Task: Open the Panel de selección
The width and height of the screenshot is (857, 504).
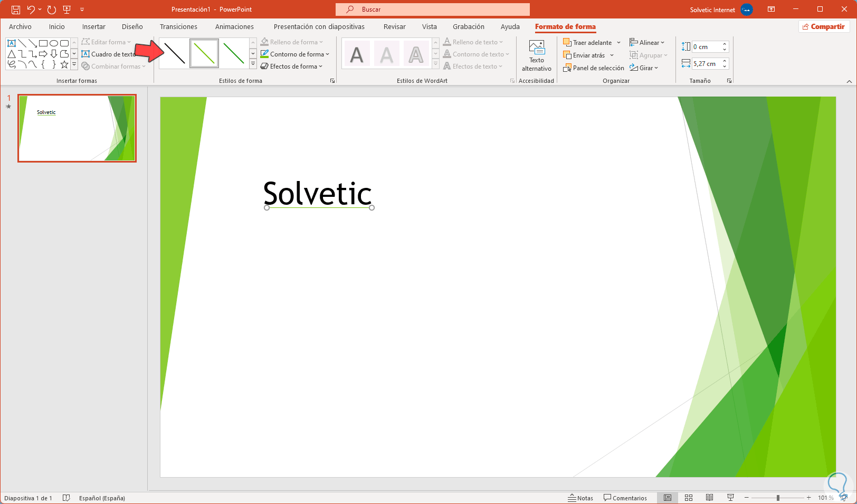Action: 594,68
